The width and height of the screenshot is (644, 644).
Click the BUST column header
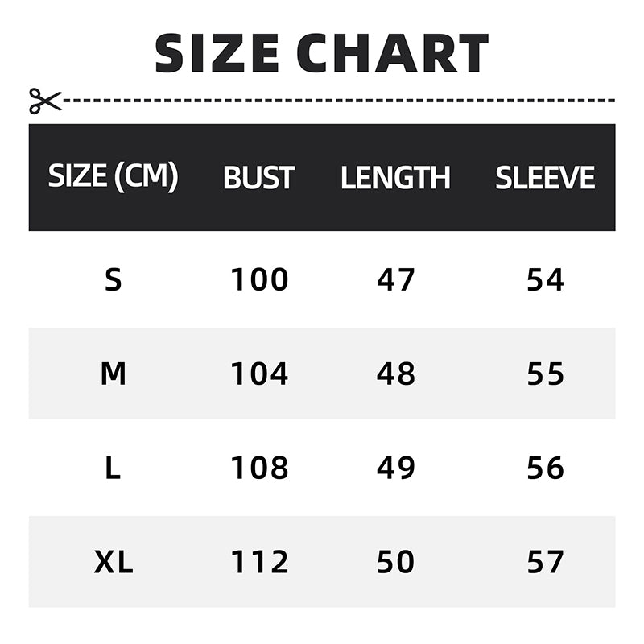(258, 178)
